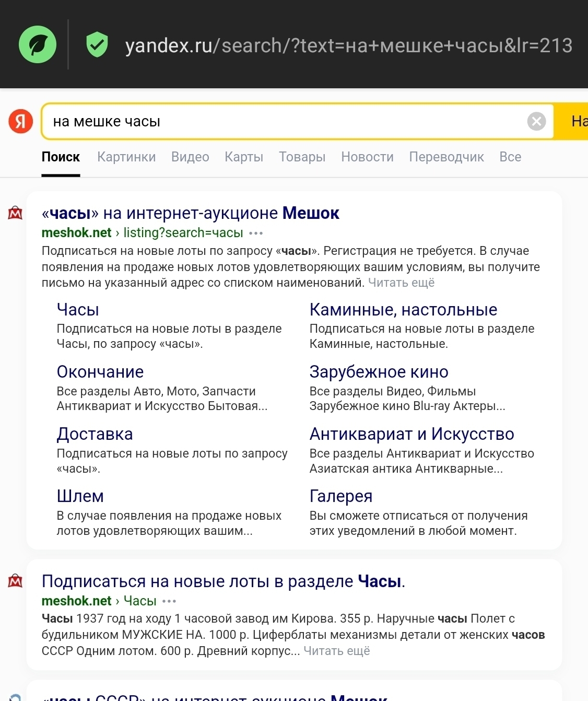Viewport: 588px width, 701px height.
Task: Open the Антиквариат и Искусство sitelink
Action: coord(411,434)
